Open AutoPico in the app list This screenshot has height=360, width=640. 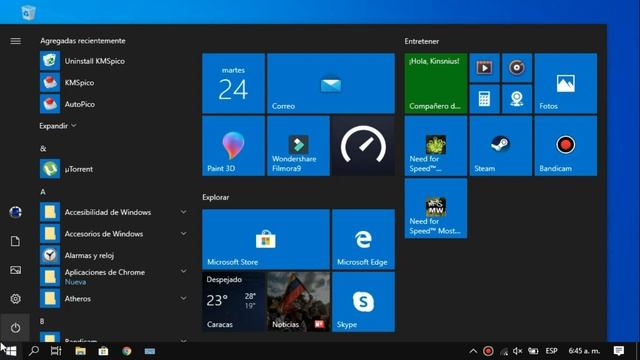click(113, 104)
